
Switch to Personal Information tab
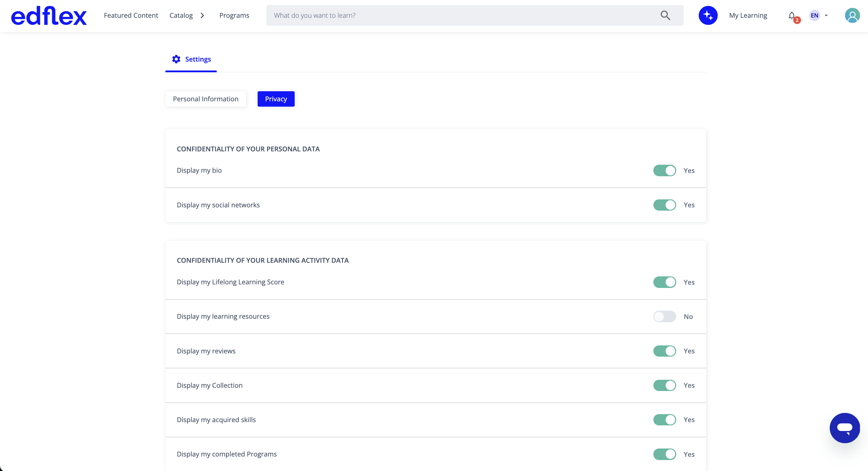click(x=205, y=99)
